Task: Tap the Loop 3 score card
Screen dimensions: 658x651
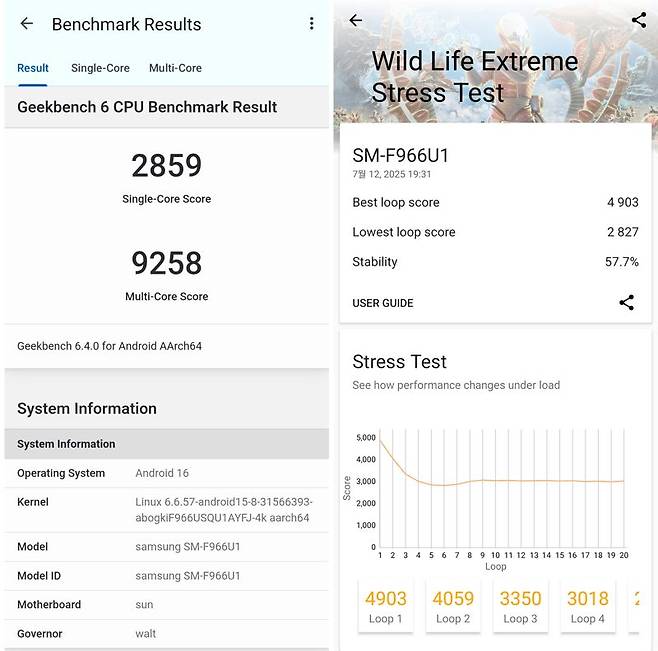Action: click(520, 605)
